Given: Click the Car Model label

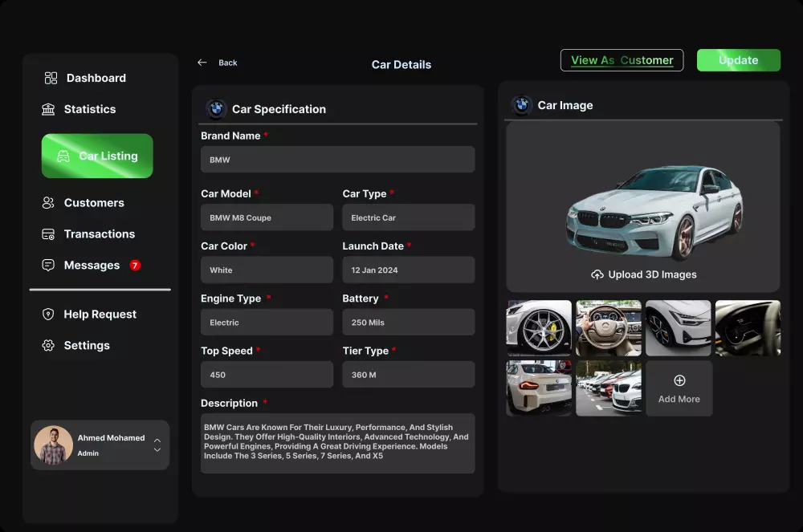Looking at the screenshot, I should [226, 193].
